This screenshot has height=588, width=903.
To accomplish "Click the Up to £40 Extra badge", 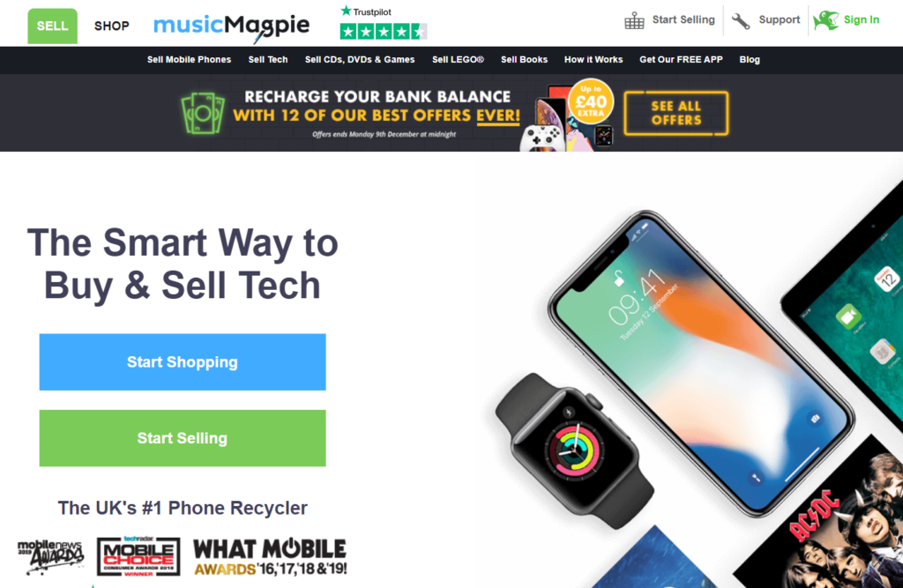I will coord(591,102).
